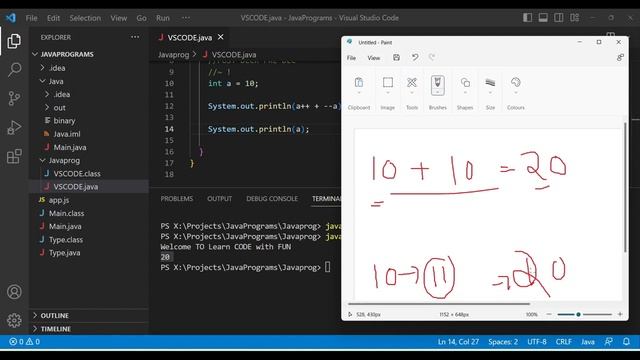
Task: Open the Manage gear icon
Action: tap(14, 320)
